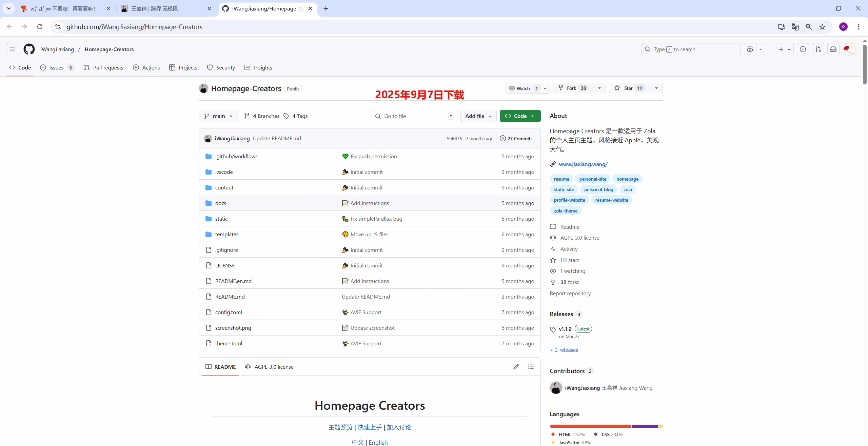The image size is (868, 446).
Task: Switch to the 王嘉祥 browser tab
Action: click(166, 8)
